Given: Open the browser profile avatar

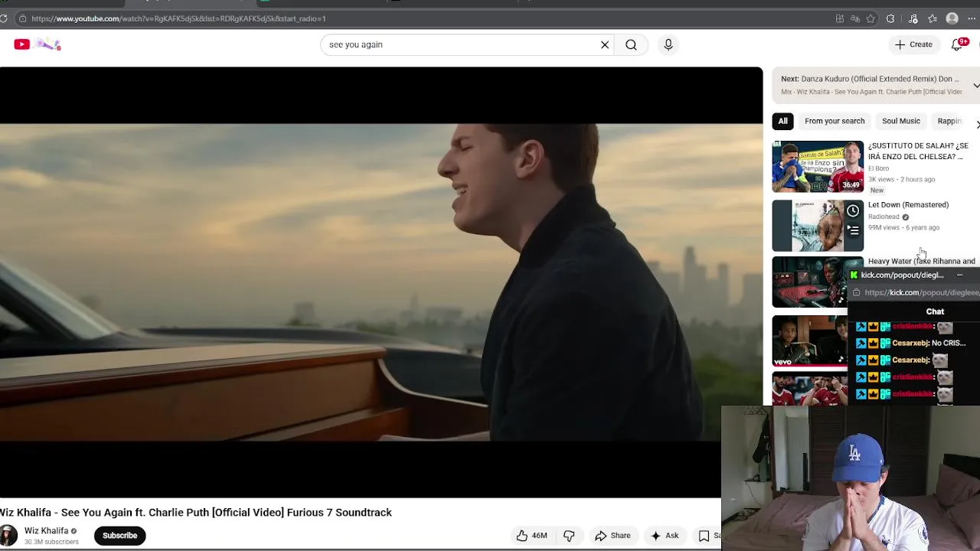Looking at the screenshot, I should [952, 18].
